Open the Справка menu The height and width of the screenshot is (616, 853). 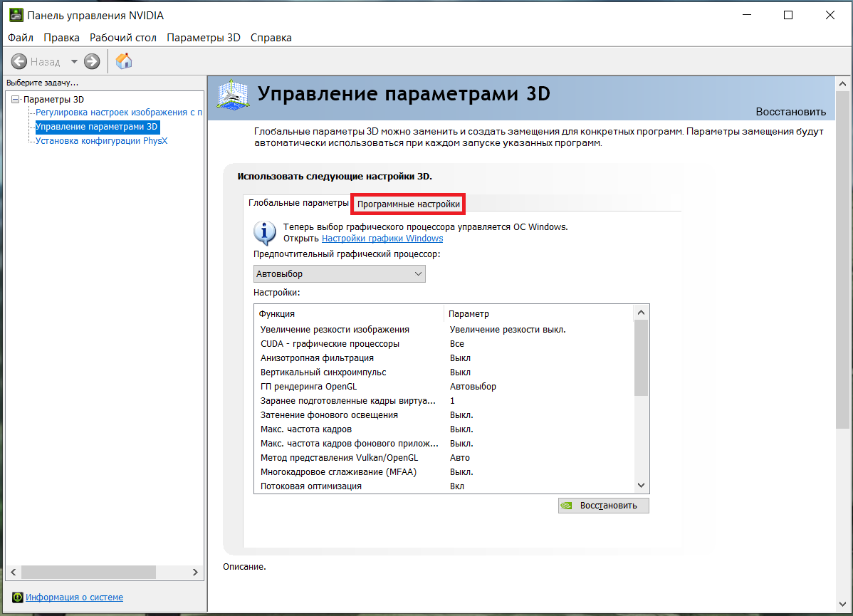tap(271, 38)
